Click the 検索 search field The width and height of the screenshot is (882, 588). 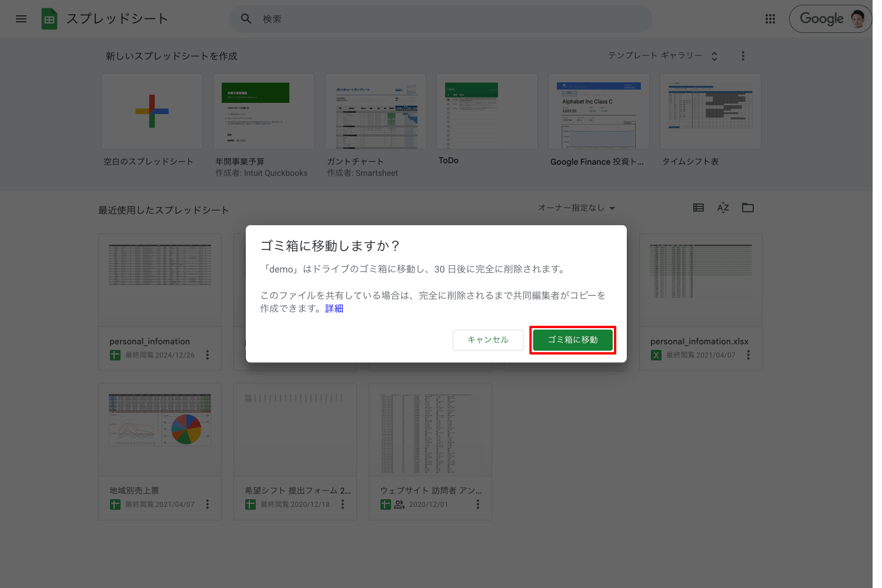441,19
